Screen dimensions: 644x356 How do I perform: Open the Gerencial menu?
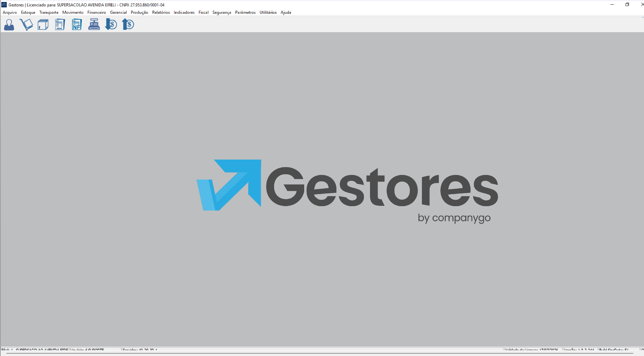(118, 12)
